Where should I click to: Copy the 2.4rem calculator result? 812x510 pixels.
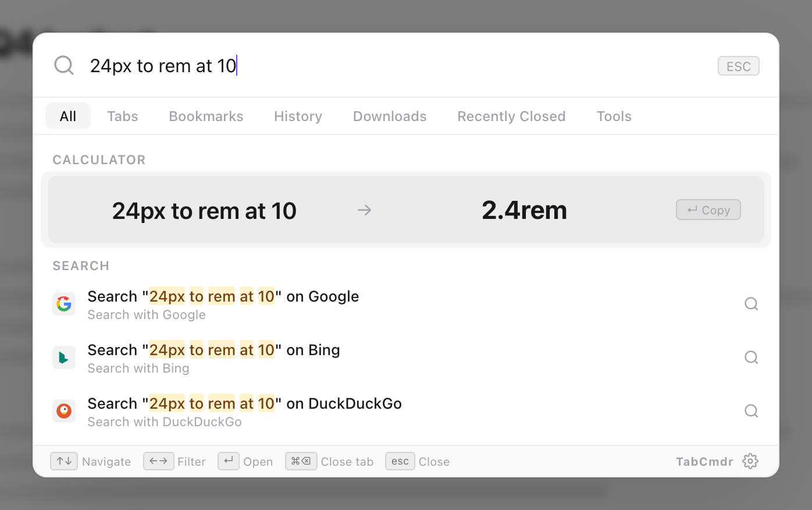[x=708, y=210]
